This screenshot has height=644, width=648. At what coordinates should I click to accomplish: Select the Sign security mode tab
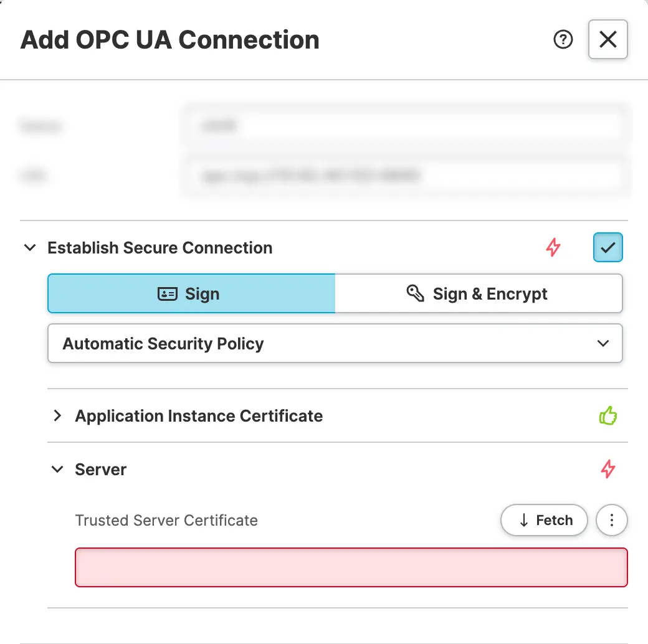point(192,294)
